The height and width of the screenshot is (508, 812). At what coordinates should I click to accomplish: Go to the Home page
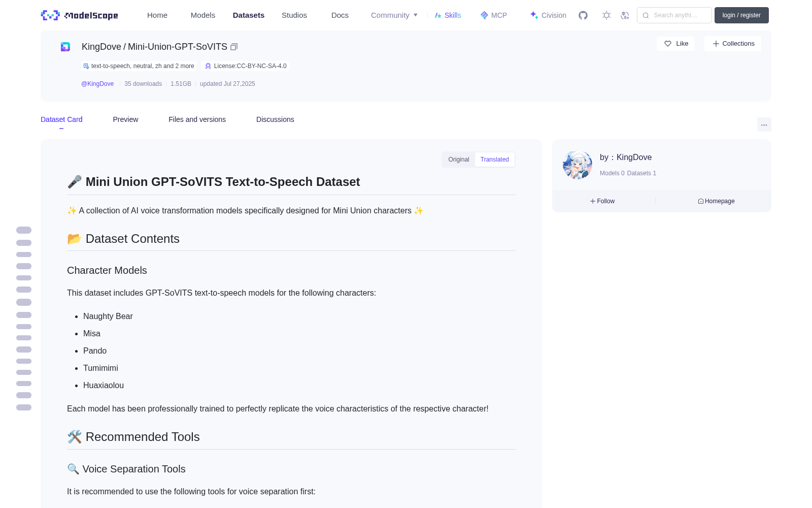pyautogui.click(x=157, y=15)
